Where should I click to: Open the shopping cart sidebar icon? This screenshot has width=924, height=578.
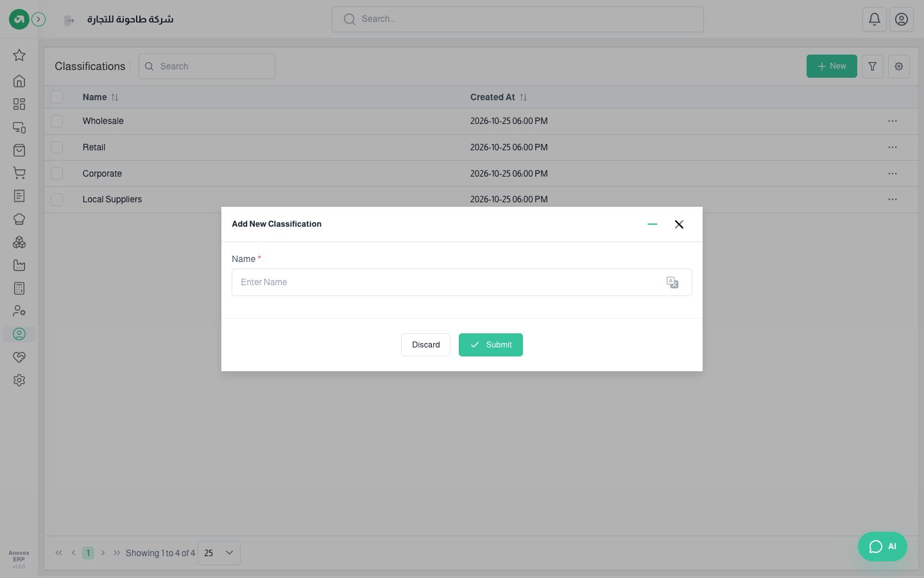pyautogui.click(x=19, y=173)
